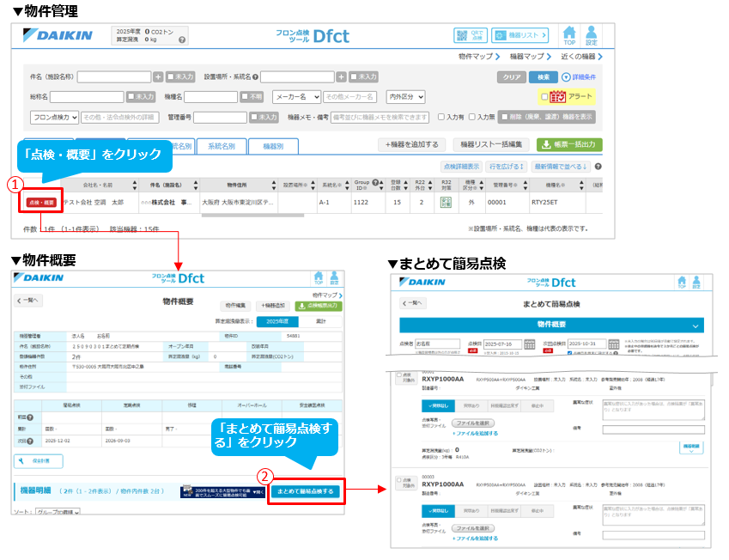Image resolution: width=729 pixels, height=560 pixels.
Task: Toggle the アラート checkbox
Action: tap(544, 97)
